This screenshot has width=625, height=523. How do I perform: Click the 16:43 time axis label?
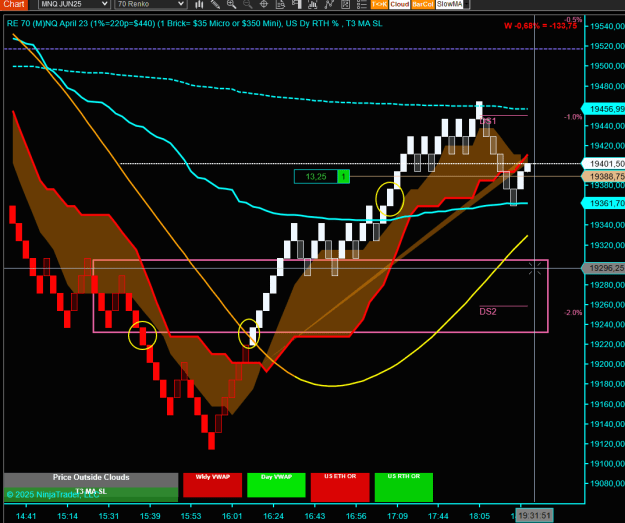tap(315, 516)
